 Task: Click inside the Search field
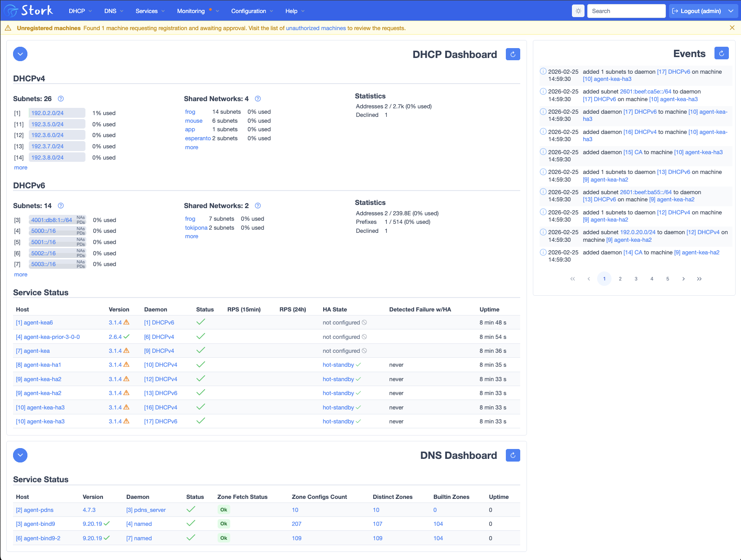[626, 11]
